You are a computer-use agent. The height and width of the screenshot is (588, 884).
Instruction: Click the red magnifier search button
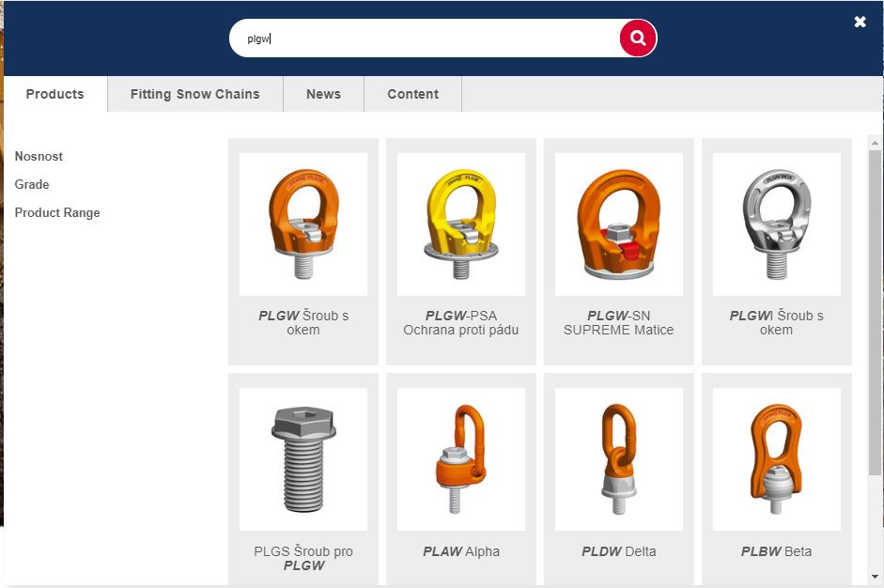tap(638, 39)
